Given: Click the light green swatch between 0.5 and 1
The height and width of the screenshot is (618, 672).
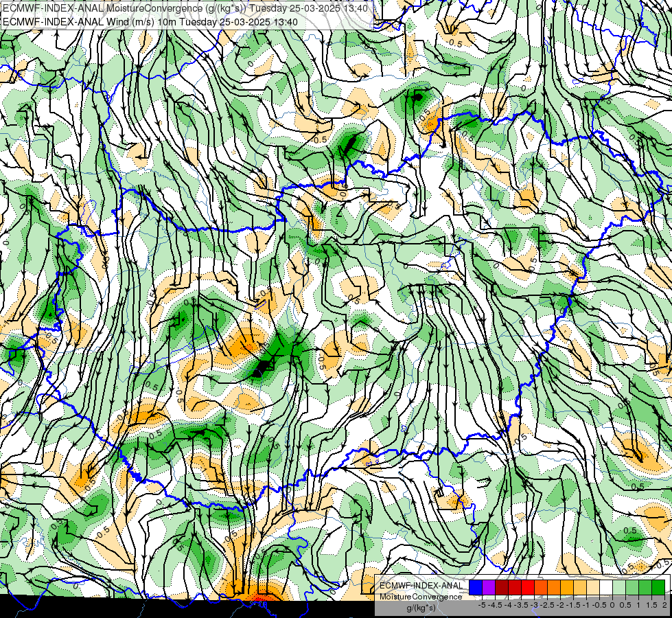Looking at the screenshot, I should pyautogui.click(x=632, y=587).
